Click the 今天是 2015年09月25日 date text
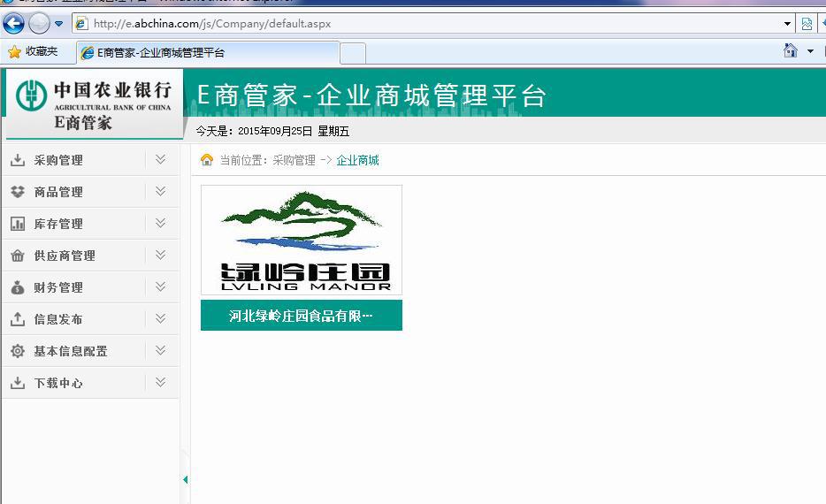Viewport: 826px width, 504px height. 272,131
